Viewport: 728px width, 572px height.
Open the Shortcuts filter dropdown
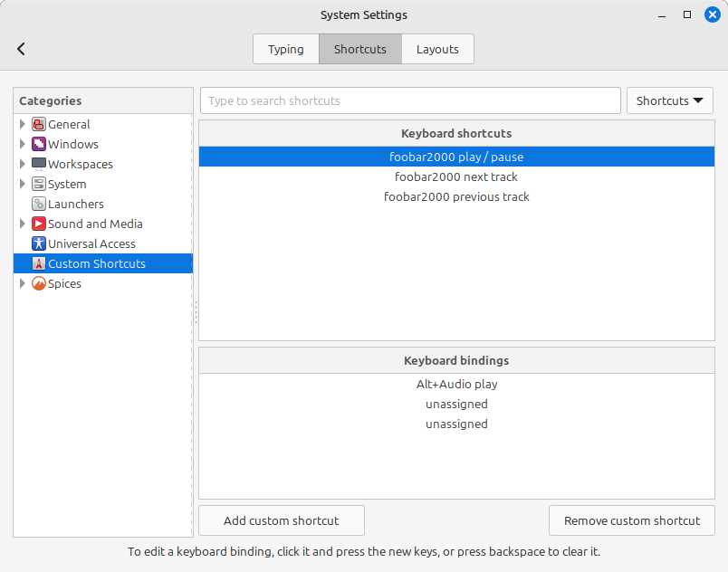point(669,100)
